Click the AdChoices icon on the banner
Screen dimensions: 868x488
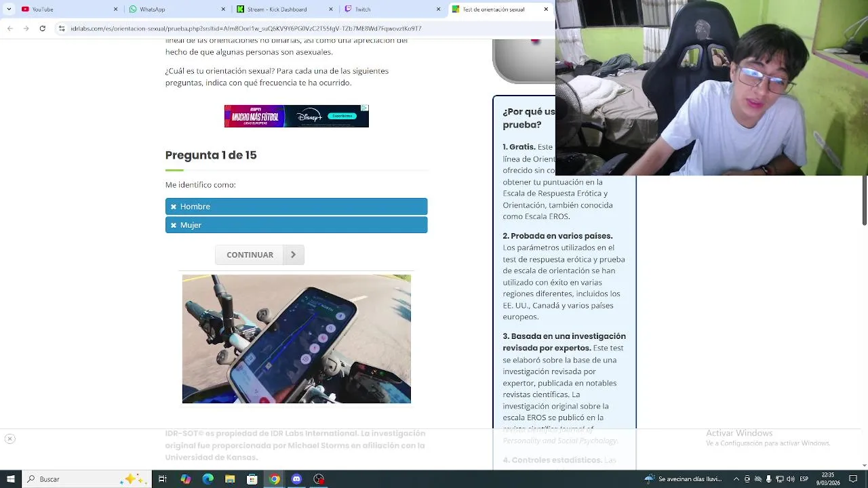tap(365, 108)
